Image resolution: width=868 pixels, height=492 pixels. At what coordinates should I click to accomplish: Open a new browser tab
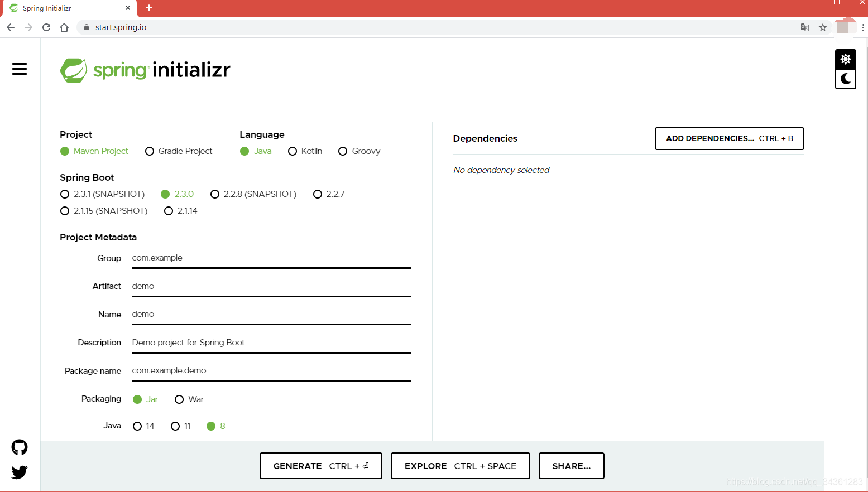pos(149,8)
